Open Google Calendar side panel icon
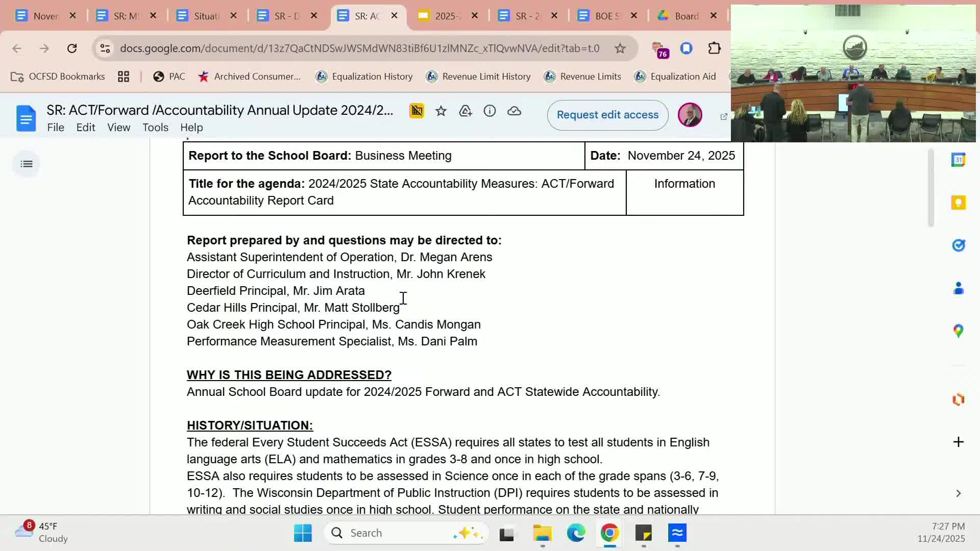980x551 pixels. 958,160
